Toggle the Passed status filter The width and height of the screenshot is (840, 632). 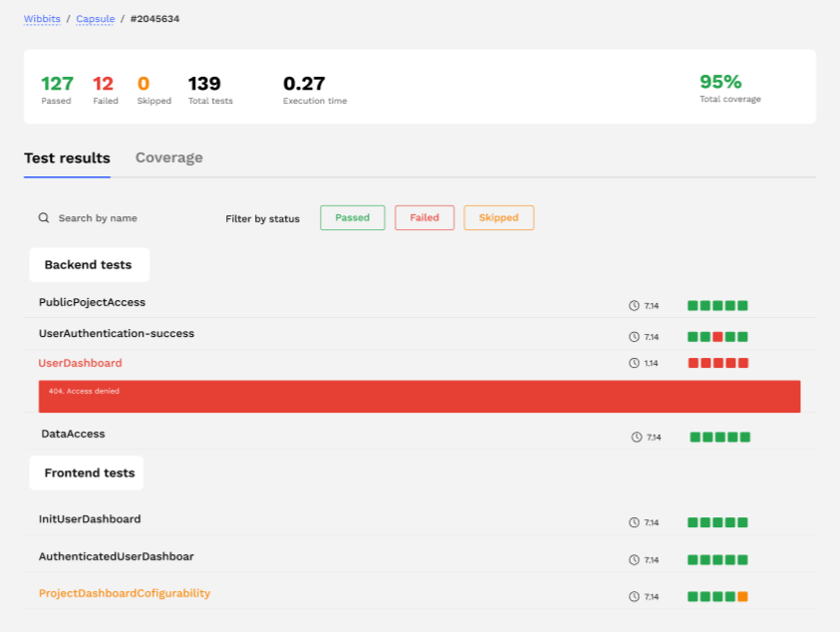coord(353,217)
